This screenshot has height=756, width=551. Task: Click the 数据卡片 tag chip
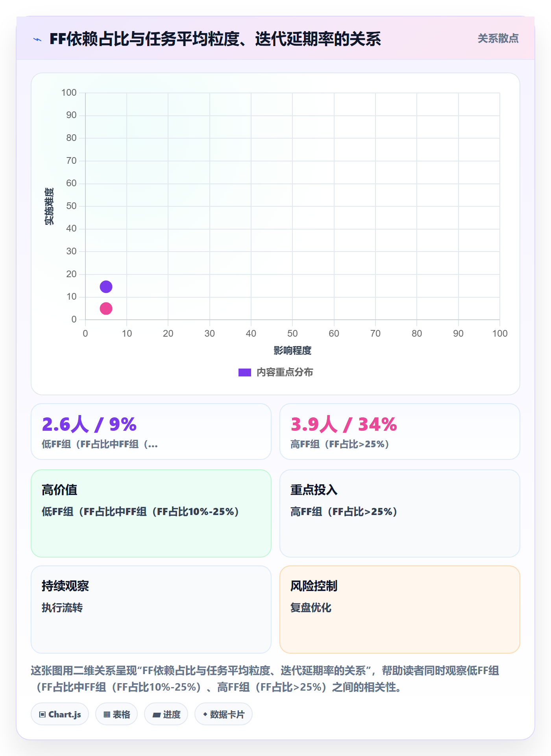pos(224,714)
